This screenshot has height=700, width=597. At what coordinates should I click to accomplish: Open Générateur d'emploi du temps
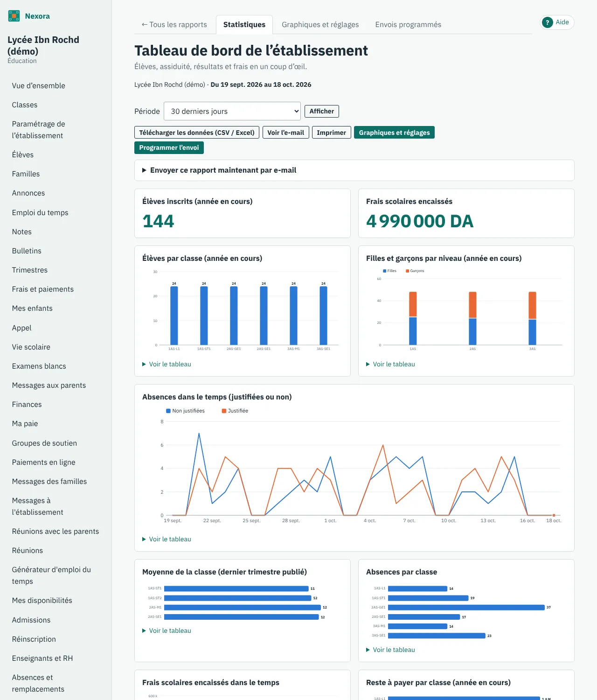[x=51, y=575]
